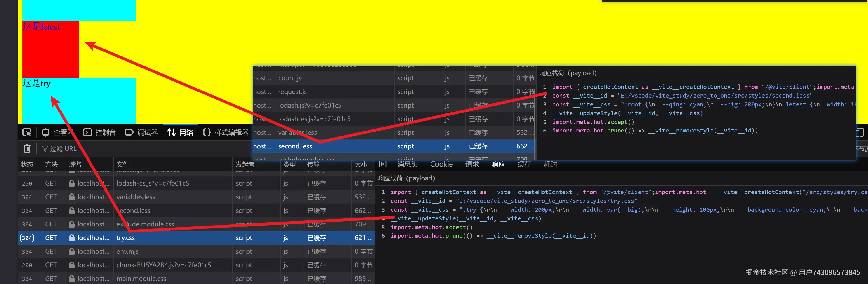Select count.js in the overlay request list
868x284 pixels.
[x=290, y=78]
